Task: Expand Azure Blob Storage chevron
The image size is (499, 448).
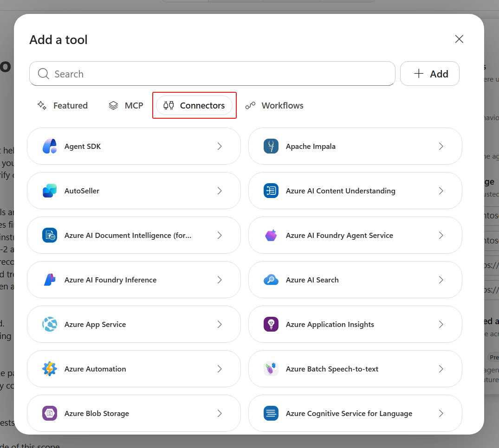Action: click(220, 413)
